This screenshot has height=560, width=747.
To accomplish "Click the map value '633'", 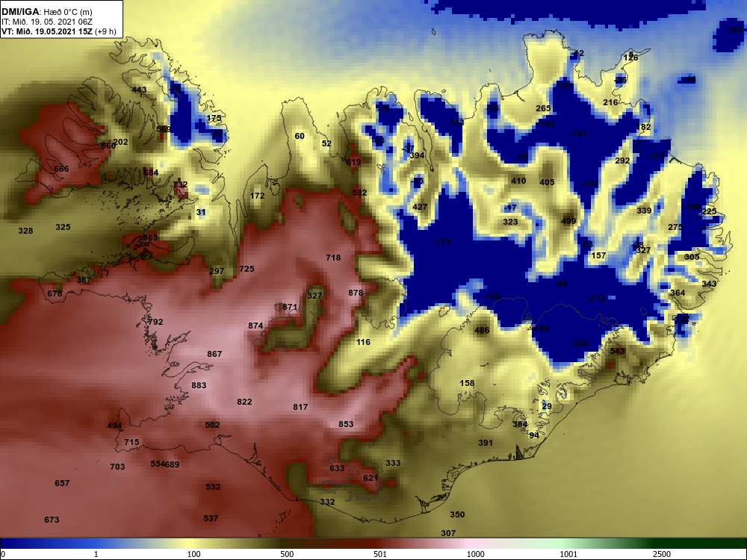I will (338, 468).
